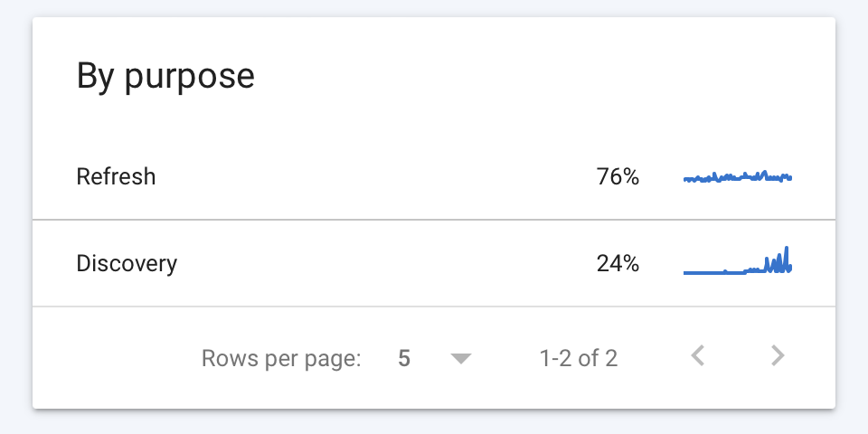
Task: Click the Rows per page label
Action: coord(281,359)
